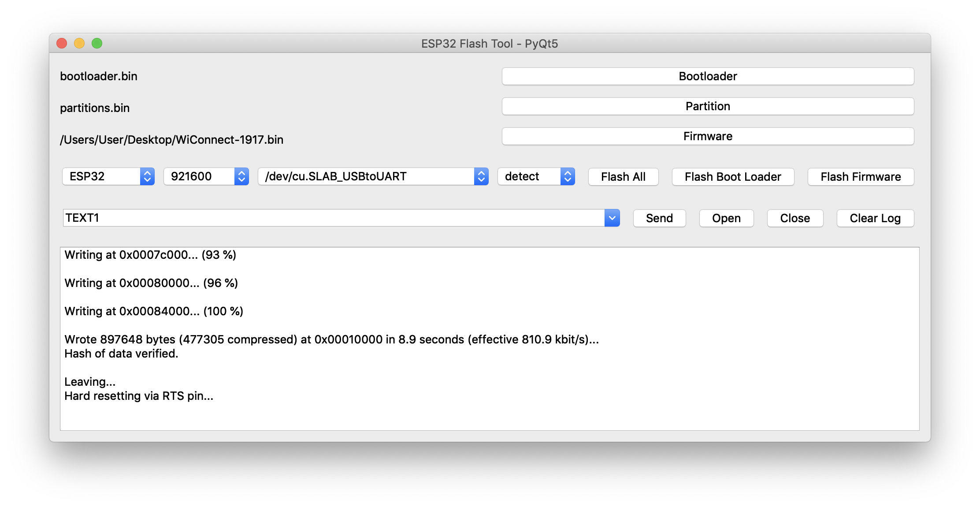This screenshot has width=980, height=507.
Task: Expand the TEXT1 combo box arrow
Action: [612, 218]
